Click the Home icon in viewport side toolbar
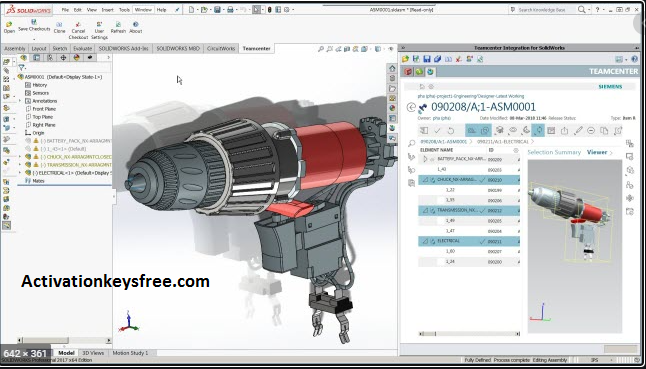 [392, 68]
